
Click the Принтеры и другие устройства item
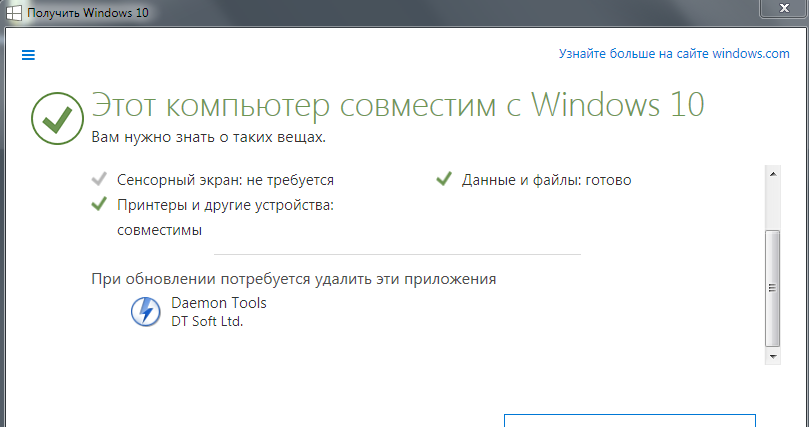[x=213, y=217]
